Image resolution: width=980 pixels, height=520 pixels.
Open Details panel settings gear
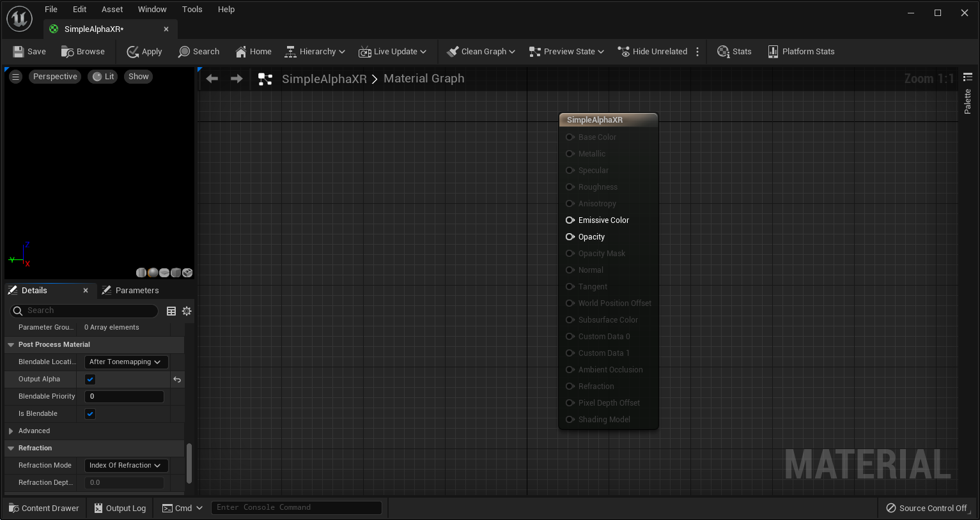click(x=187, y=311)
